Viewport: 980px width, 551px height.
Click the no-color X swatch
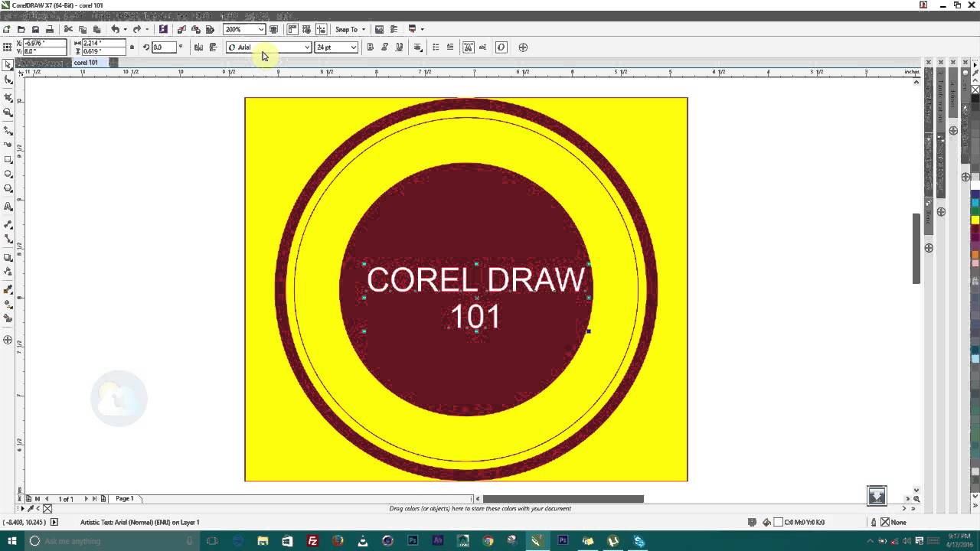pos(975,90)
